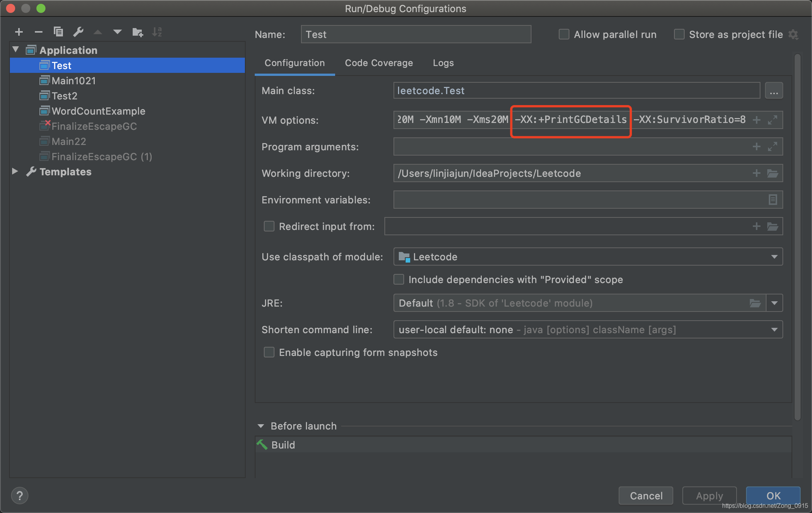Image resolution: width=812 pixels, height=513 pixels.
Task: Tick Redirect input from checkbox
Action: click(x=269, y=226)
